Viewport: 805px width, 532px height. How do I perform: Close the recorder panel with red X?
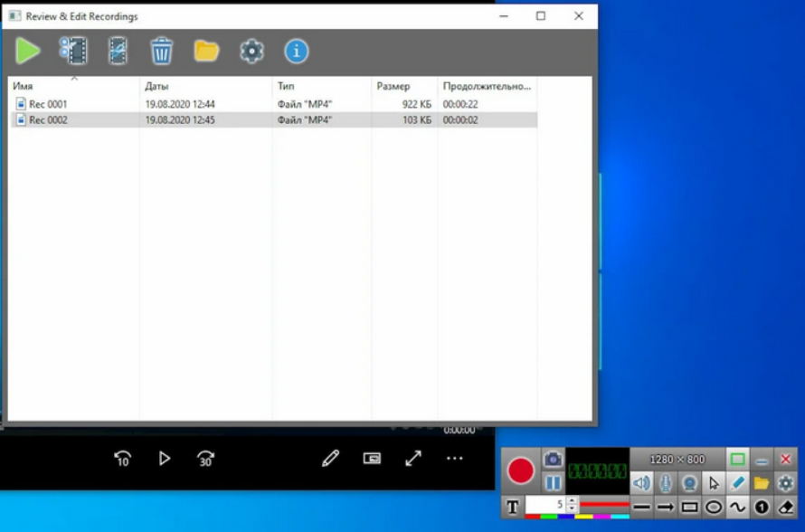[x=786, y=459]
